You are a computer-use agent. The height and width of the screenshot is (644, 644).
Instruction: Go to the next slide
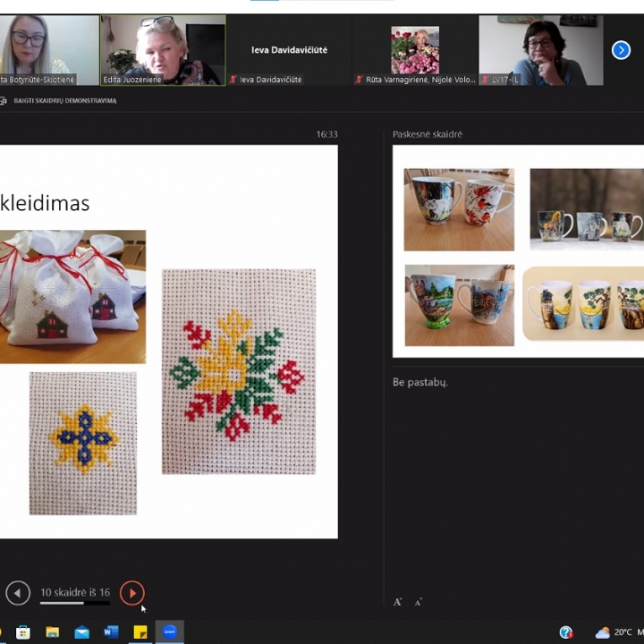click(131, 592)
